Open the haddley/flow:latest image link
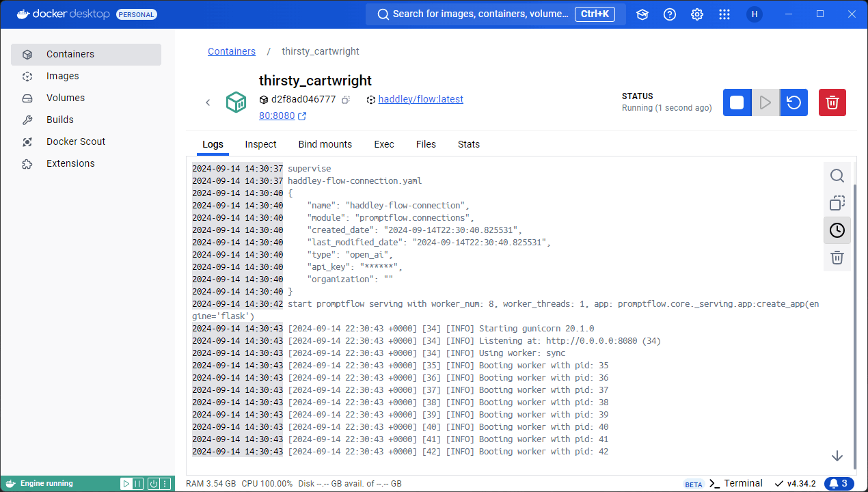Screen dimensions: 868x492 pos(420,99)
